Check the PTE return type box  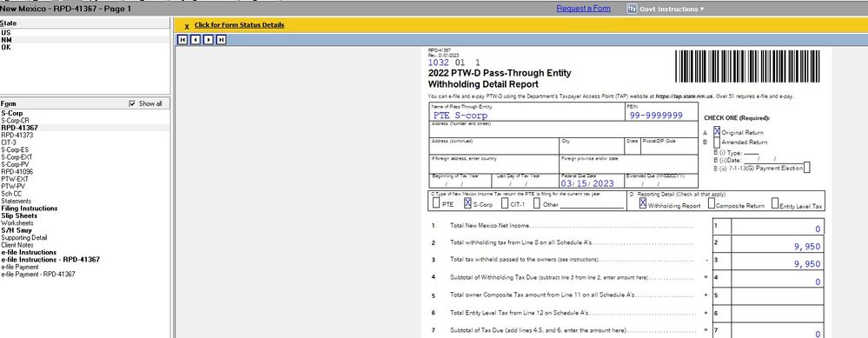coord(436,203)
